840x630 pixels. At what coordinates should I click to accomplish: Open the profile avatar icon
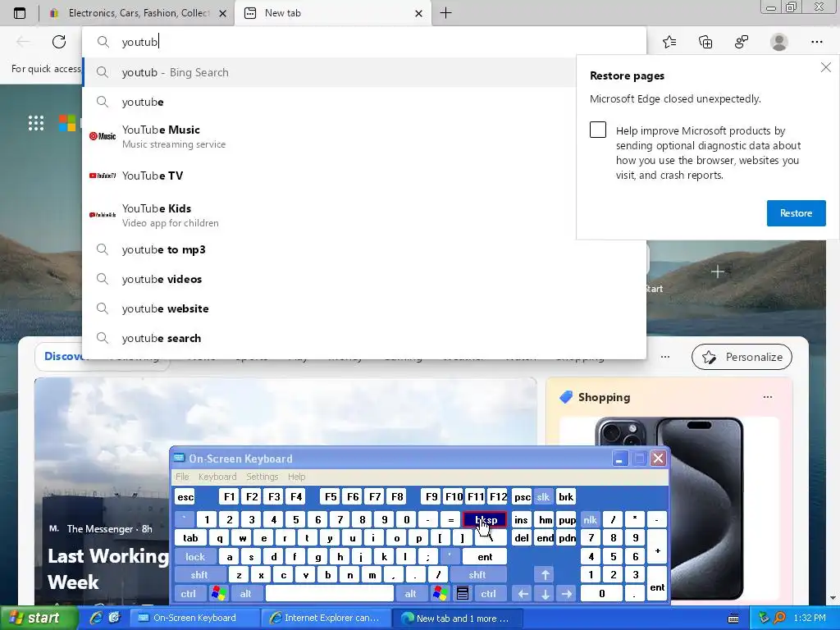click(x=779, y=42)
